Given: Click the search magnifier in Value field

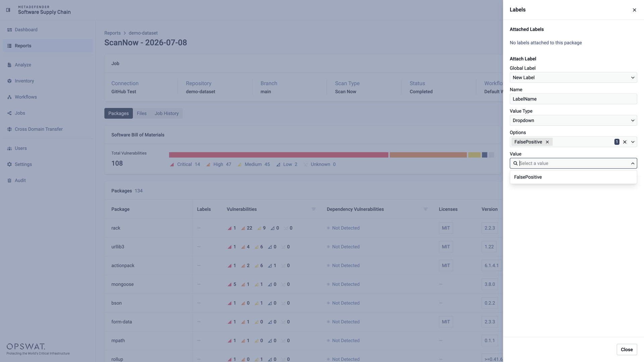Looking at the screenshot, I should pos(516,164).
